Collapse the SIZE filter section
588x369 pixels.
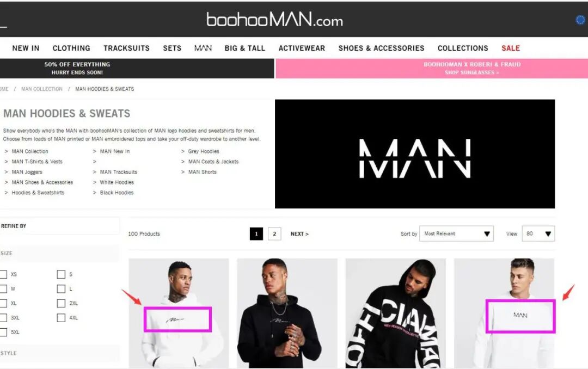59,254
